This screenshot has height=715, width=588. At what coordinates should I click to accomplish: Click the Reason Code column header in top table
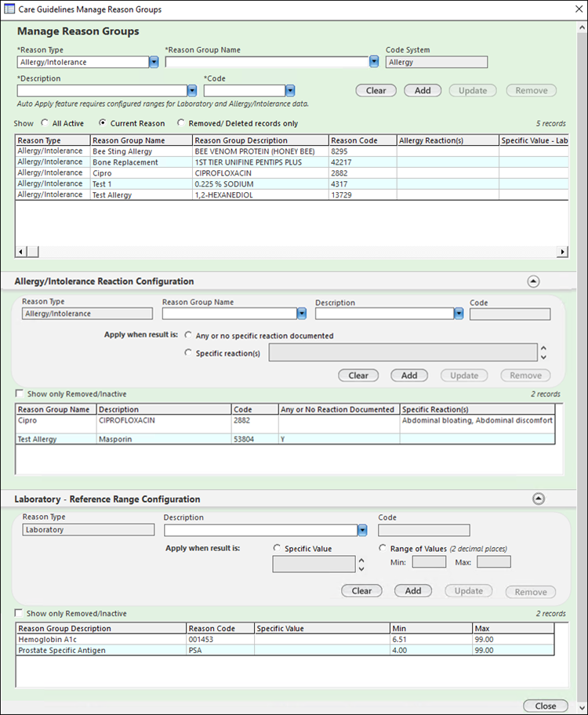click(x=363, y=140)
